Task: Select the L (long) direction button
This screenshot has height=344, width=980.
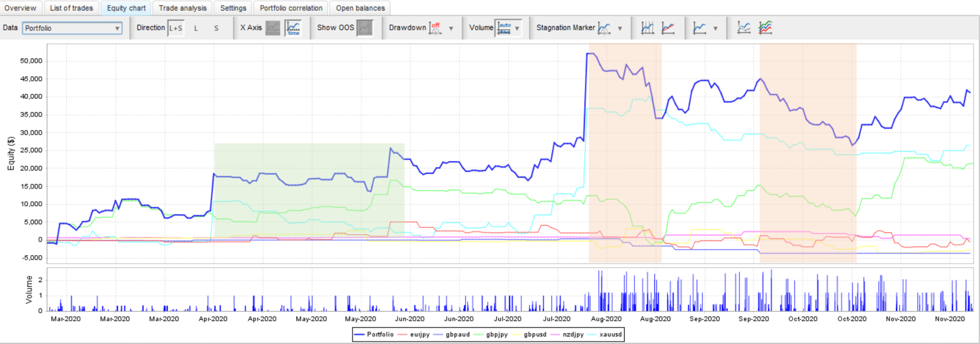Action: point(196,28)
